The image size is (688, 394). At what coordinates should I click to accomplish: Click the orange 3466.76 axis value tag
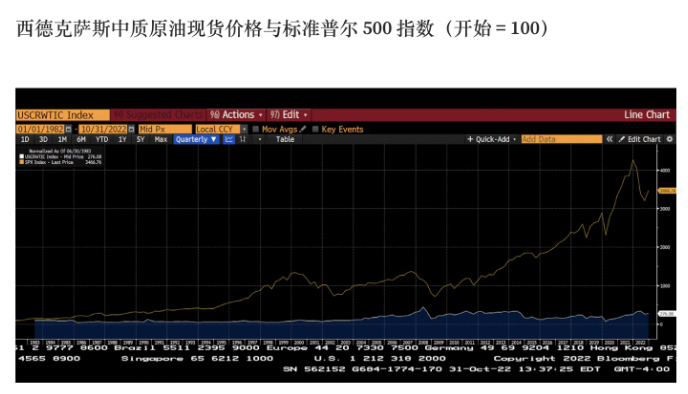point(667,191)
